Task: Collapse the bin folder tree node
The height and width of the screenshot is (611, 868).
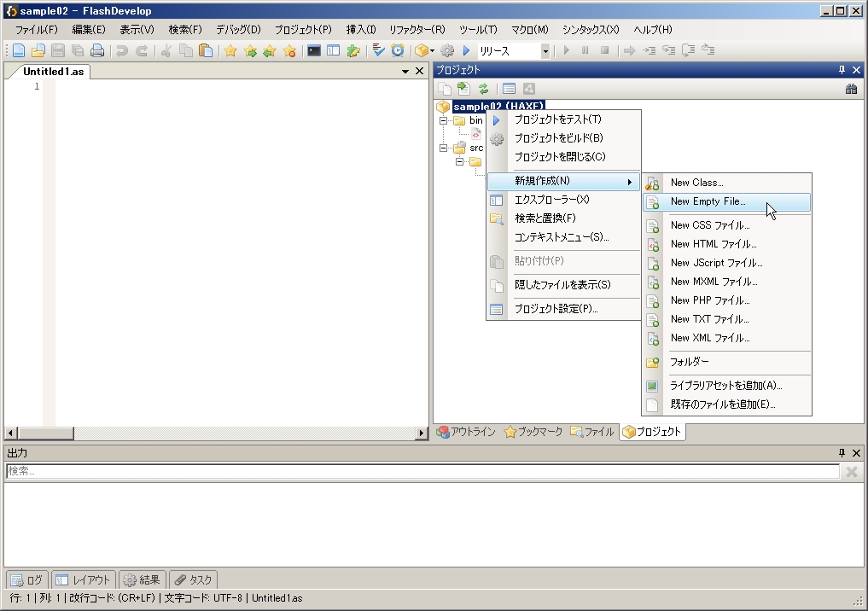Action: pyautogui.click(x=443, y=120)
